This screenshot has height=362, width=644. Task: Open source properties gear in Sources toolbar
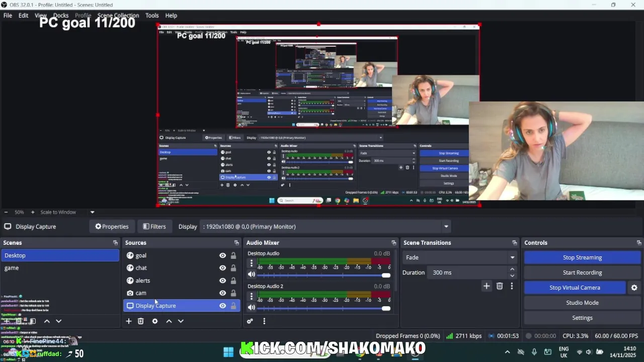pyautogui.click(x=155, y=321)
